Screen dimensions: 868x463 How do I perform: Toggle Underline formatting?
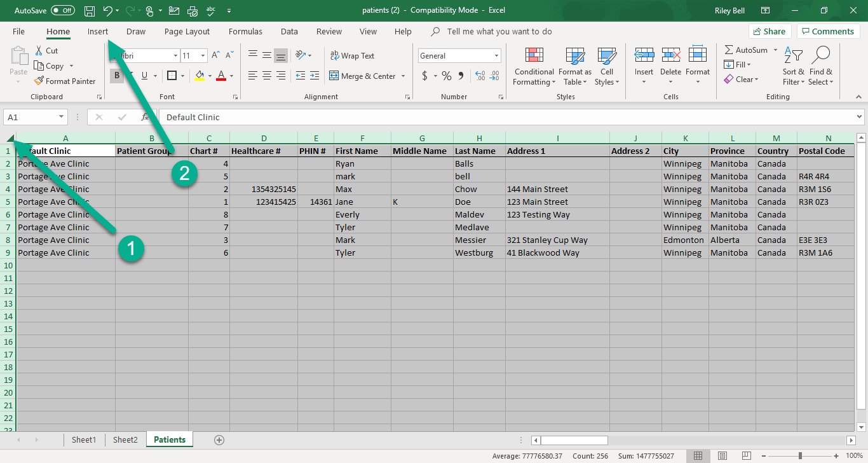tap(145, 76)
